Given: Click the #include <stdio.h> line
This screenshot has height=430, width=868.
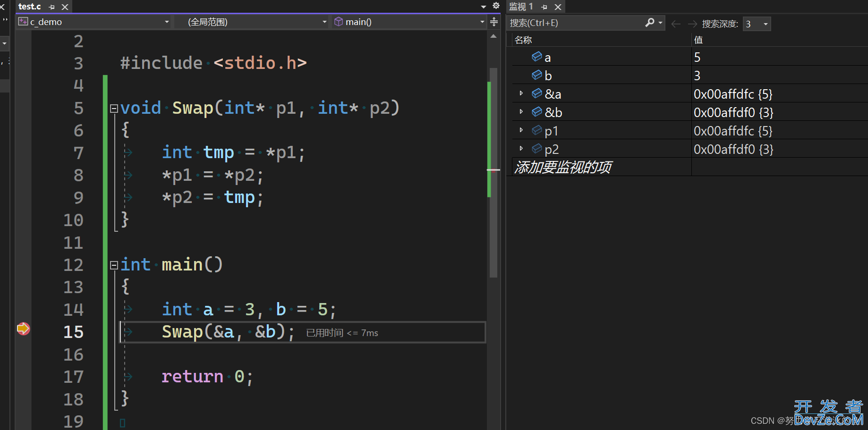Looking at the screenshot, I should coord(213,63).
